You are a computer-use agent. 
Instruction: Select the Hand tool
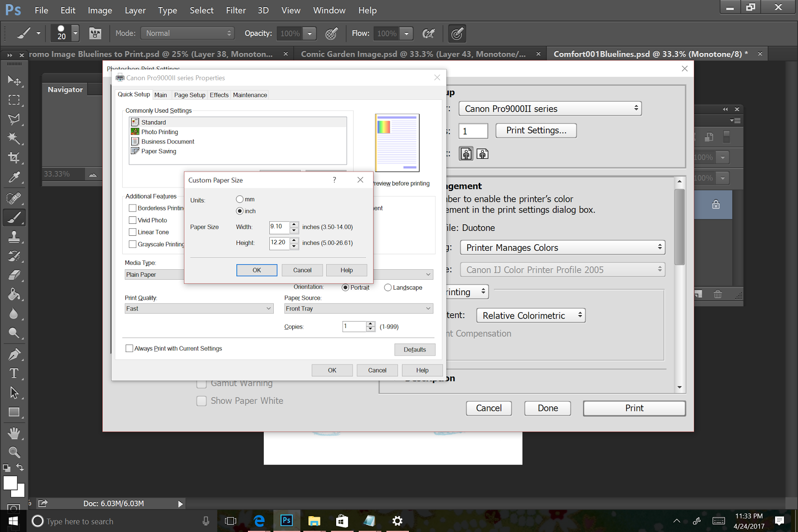click(x=14, y=433)
